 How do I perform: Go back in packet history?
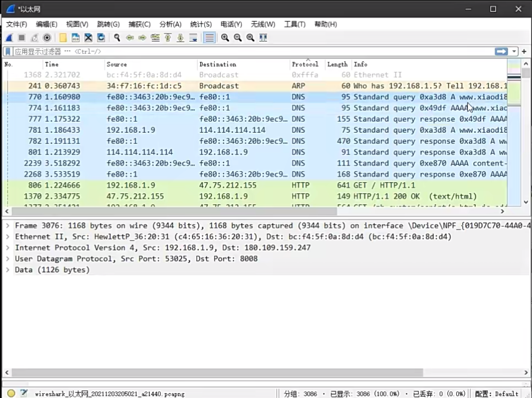click(130, 38)
